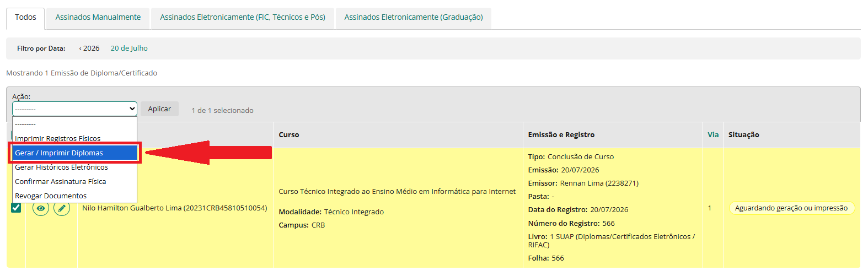View record of Nilo Hamilton Gualberto Lima

click(41, 208)
